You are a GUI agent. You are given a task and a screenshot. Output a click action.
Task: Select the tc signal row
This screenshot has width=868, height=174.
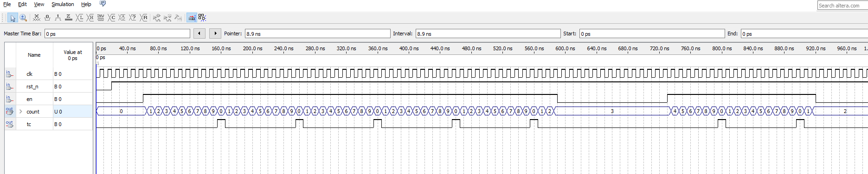click(x=49, y=124)
